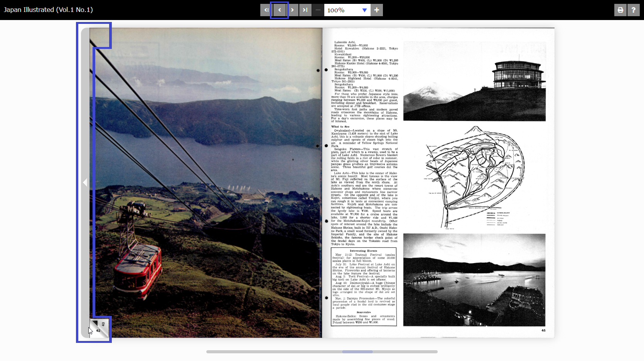This screenshot has width=644, height=361.
Task: Click the curled page corner showing 42
Action: [99, 328]
